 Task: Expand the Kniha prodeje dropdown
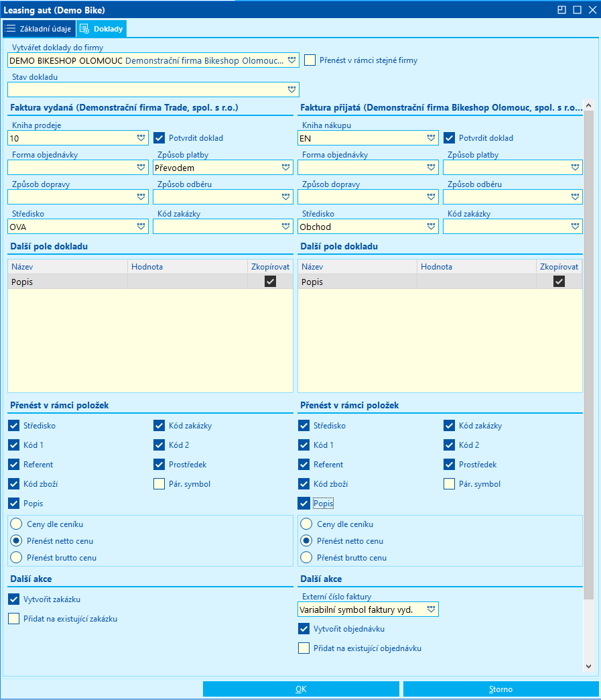[141, 138]
